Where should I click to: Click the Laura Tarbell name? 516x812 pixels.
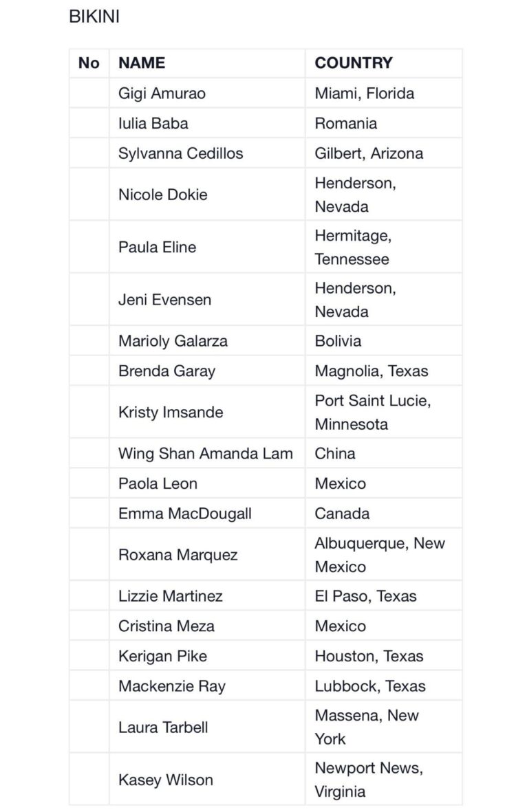[162, 727]
